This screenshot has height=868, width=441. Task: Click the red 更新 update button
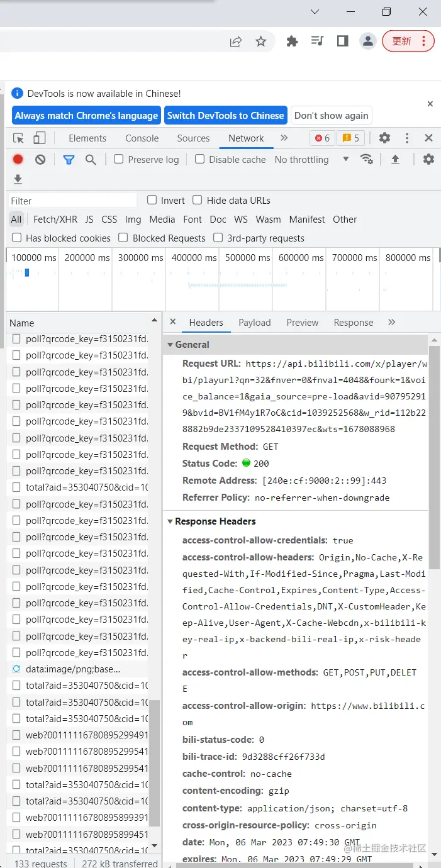(x=408, y=42)
